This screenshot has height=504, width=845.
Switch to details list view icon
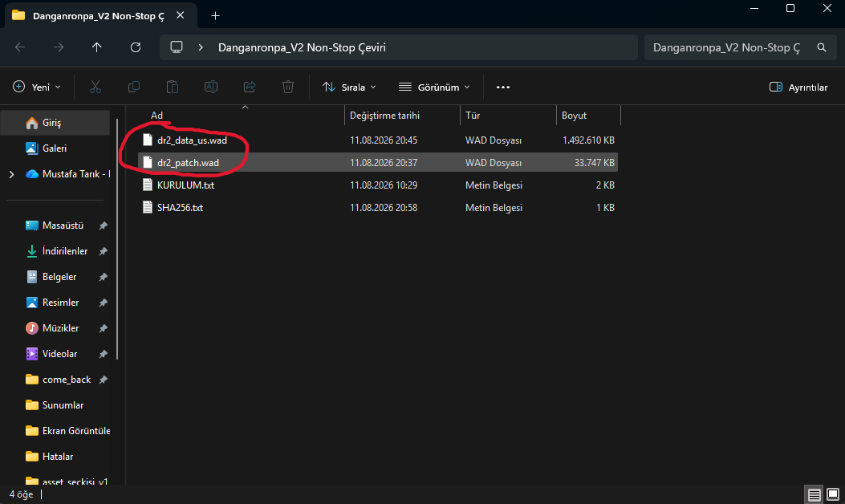[815, 494]
